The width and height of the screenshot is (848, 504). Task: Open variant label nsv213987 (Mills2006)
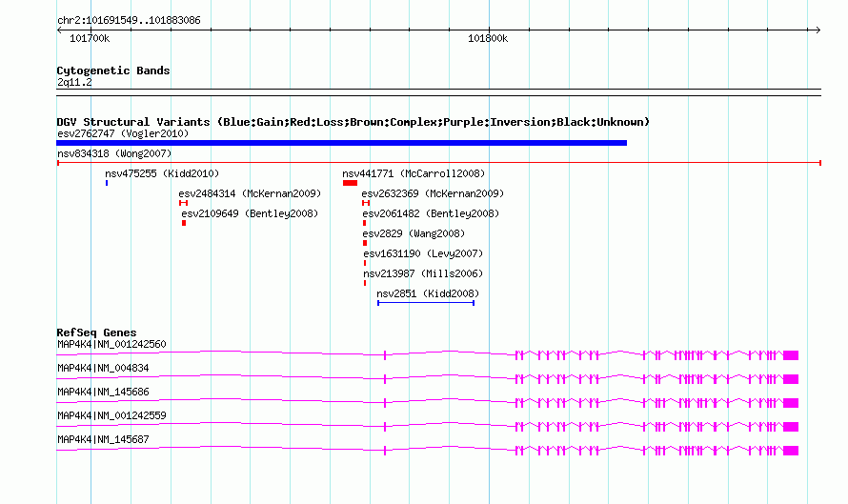(x=423, y=273)
